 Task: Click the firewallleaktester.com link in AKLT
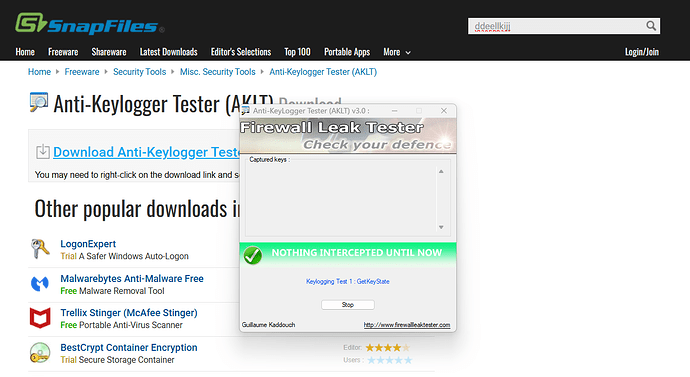tap(407, 325)
